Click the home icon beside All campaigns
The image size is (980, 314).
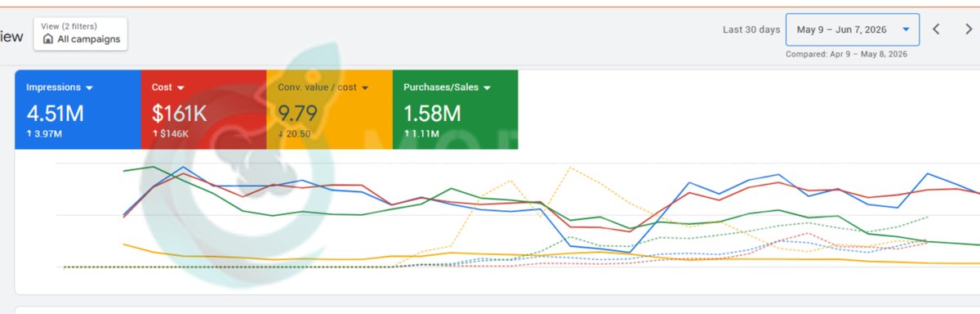pyautogui.click(x=47, y=39)
